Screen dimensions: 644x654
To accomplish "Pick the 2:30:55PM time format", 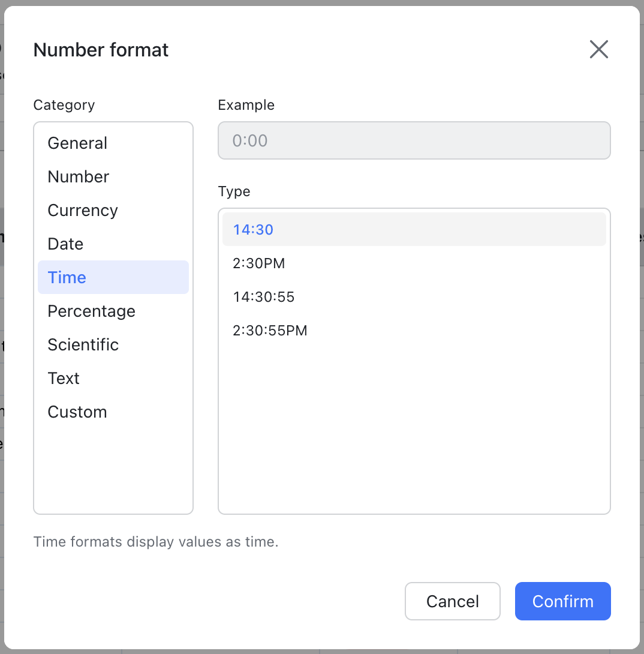I will click(270, 330).
